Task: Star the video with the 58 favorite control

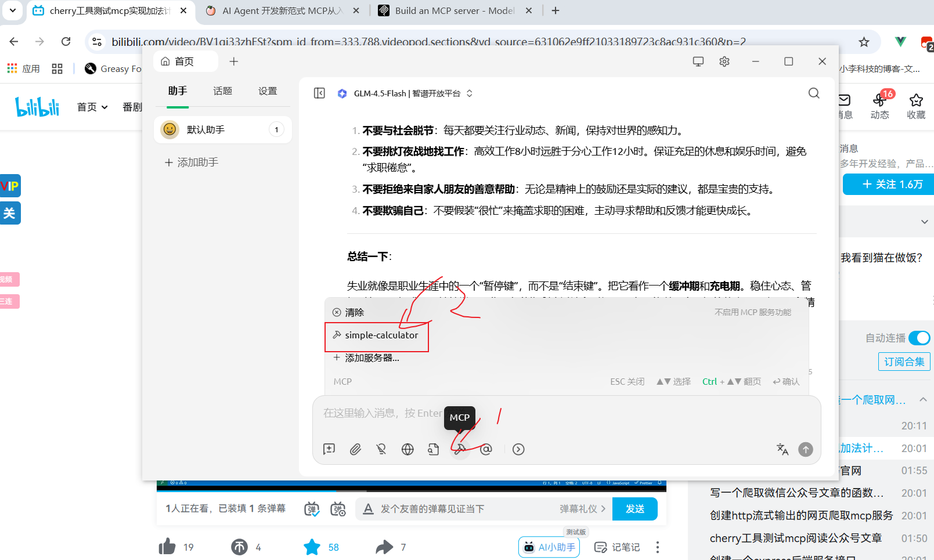Action: pyautogui.click(x=312, y=546)
